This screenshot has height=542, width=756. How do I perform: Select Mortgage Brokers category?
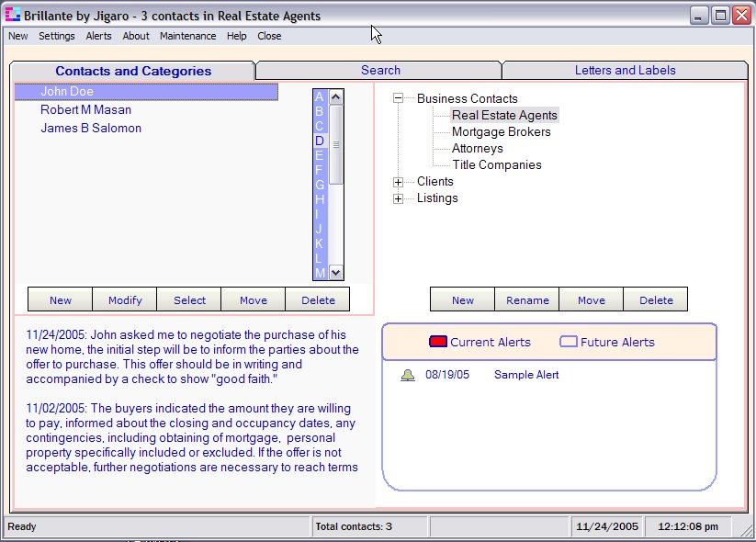(501, 132)
